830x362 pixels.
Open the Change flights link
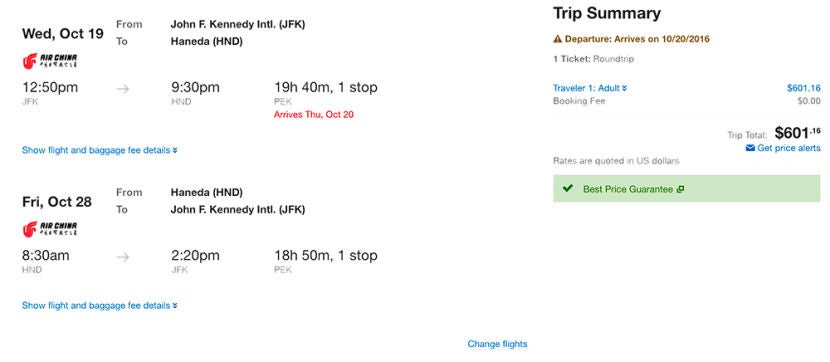(497, 344)
